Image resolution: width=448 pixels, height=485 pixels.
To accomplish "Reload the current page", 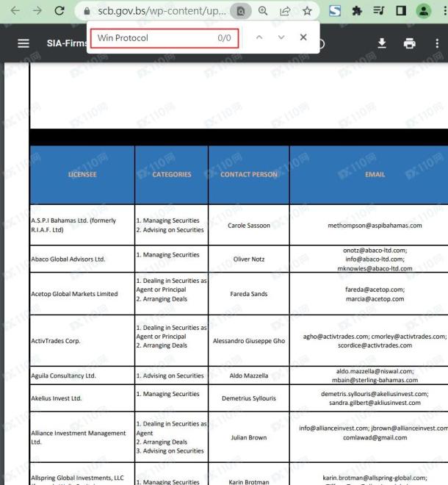I will tap(59, 11).
